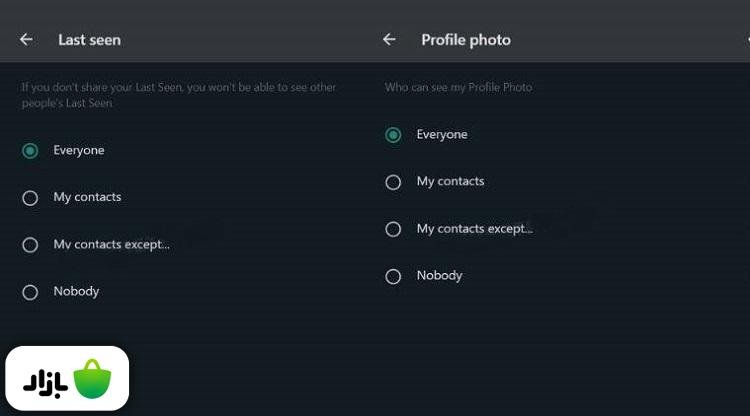
Task: Click the 'Everyone' text label under Profile photo
Action: coord(442,134)
